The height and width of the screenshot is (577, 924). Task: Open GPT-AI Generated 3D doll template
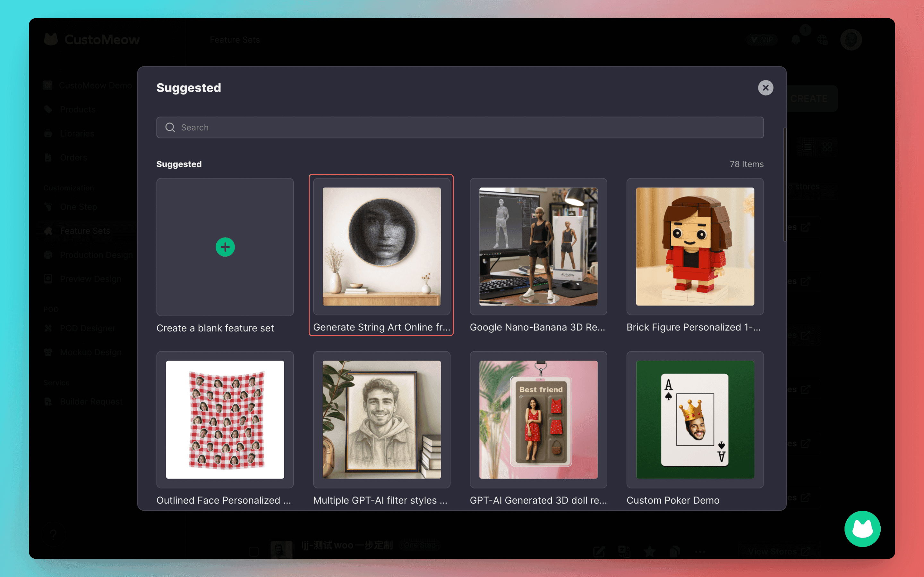538,419
